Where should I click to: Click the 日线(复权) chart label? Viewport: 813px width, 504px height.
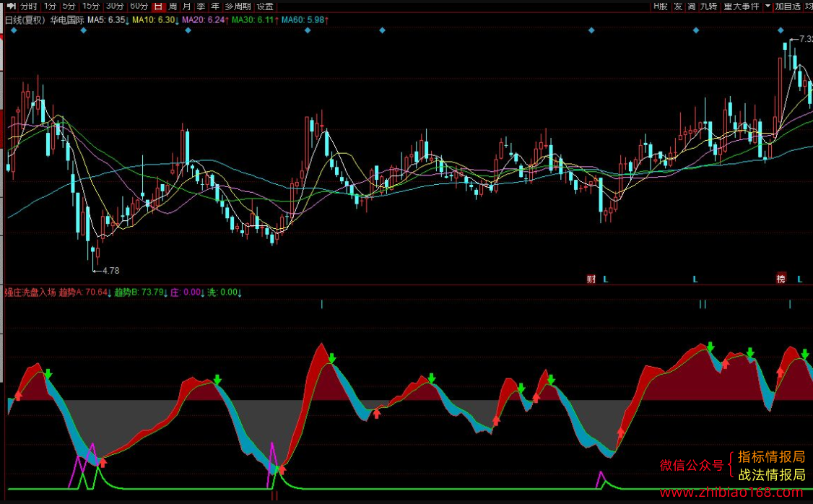tap(25, 19)
